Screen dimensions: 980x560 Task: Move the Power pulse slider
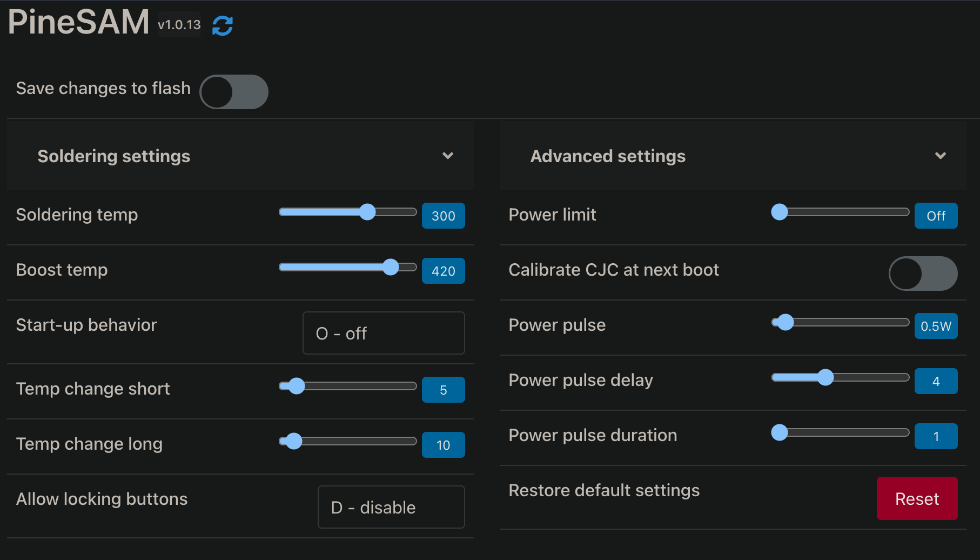coord(784,323)
